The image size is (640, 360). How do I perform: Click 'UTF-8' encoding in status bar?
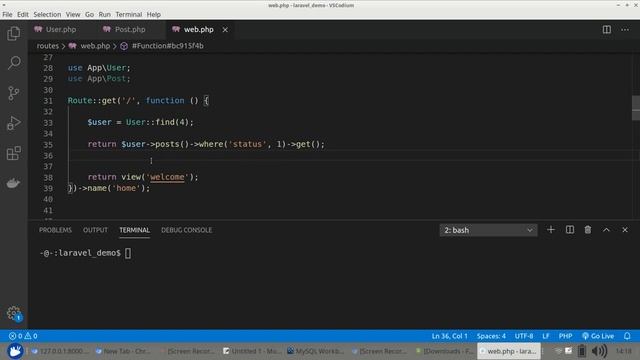(524, 336)
